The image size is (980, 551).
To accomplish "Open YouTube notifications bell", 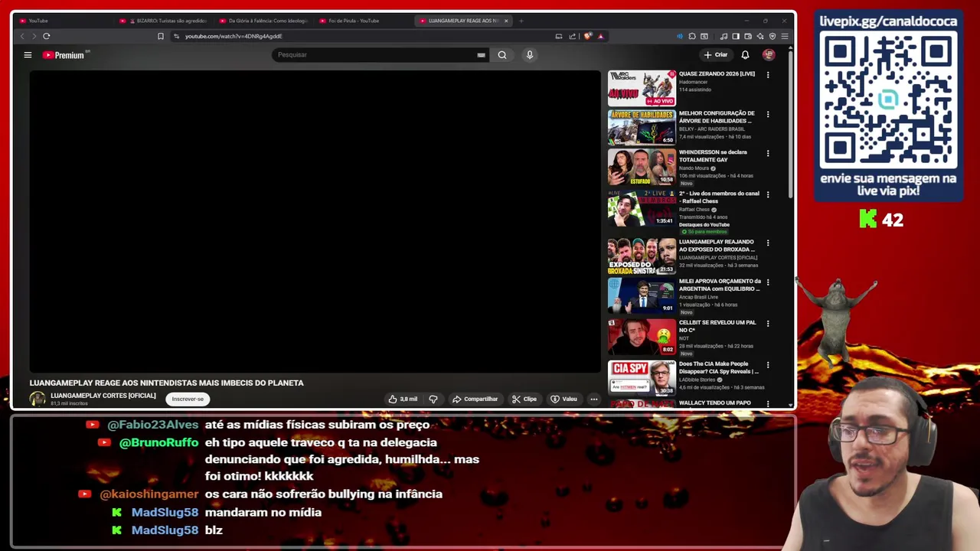I will tap(745, 55).
